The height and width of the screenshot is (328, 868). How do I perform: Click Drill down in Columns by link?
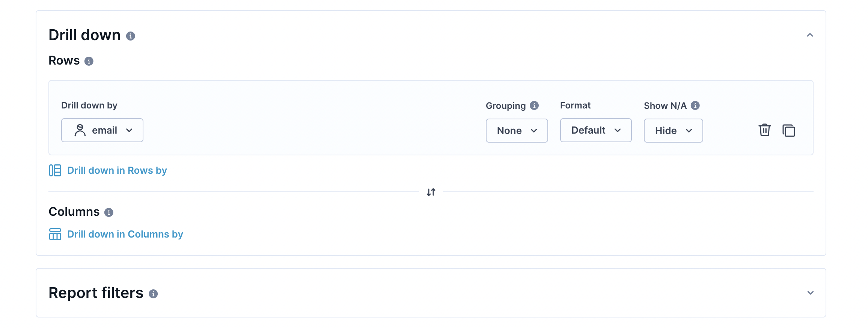tap(125, 234)
